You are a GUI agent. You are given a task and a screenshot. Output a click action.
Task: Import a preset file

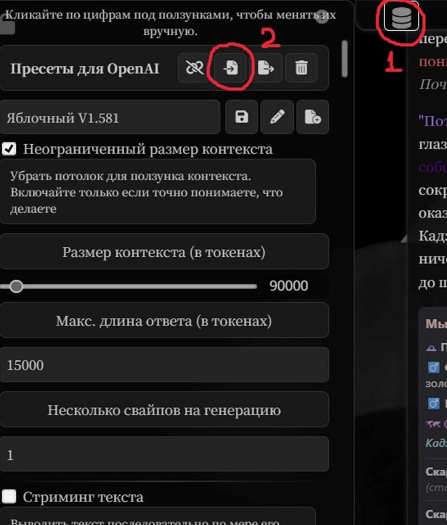[x=231, y=68]
